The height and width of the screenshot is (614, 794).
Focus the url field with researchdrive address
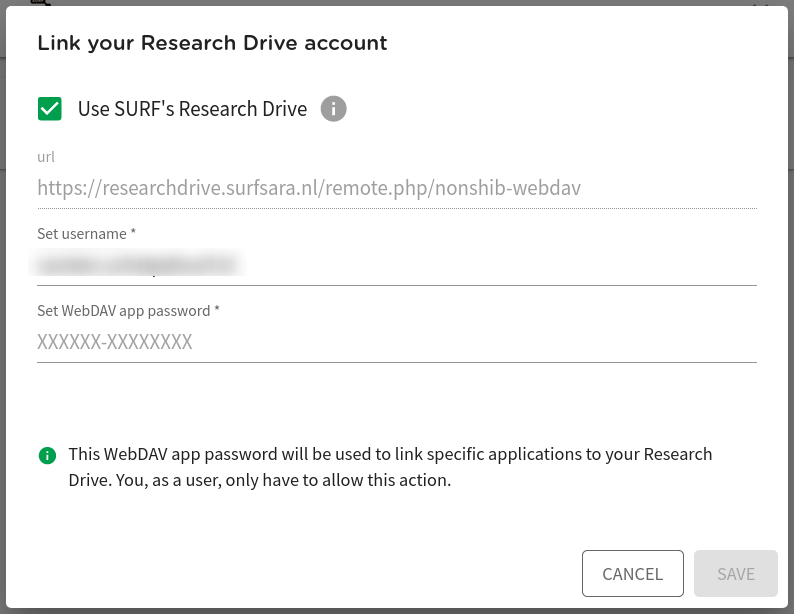pos(397,188)
